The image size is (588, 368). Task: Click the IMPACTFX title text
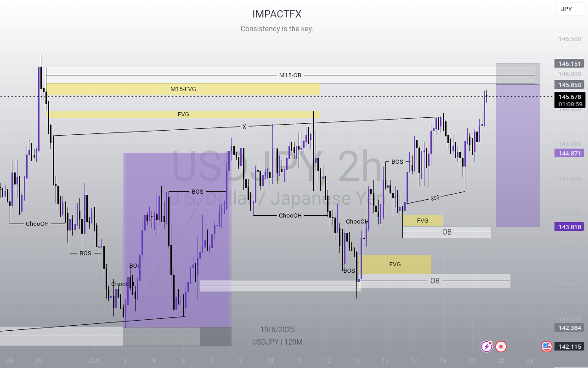click(x=277, y=14)
